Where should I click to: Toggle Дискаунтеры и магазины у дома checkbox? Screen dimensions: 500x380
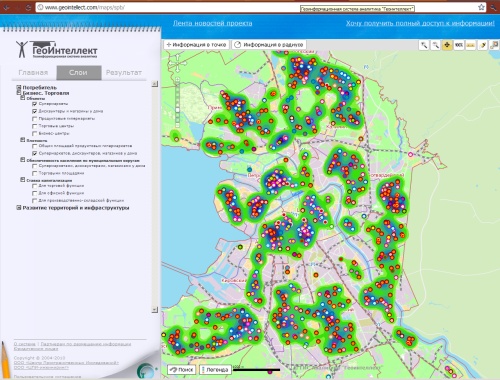[x=34, y=111]
